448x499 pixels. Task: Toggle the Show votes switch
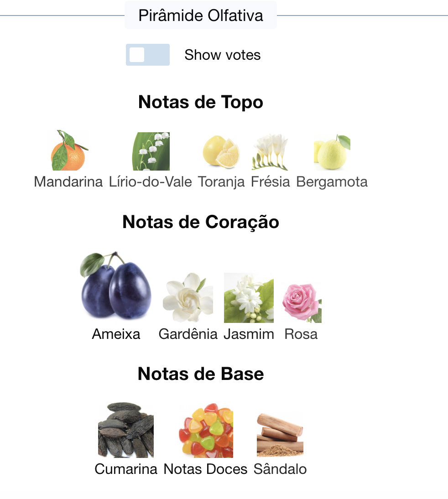[x=148, y=55]
